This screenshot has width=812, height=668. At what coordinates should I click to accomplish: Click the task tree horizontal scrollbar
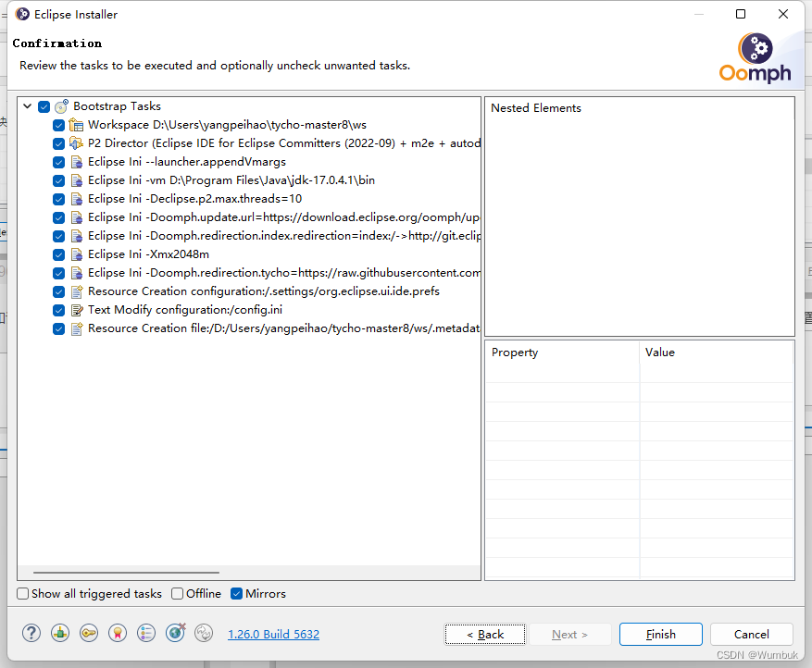126,573
